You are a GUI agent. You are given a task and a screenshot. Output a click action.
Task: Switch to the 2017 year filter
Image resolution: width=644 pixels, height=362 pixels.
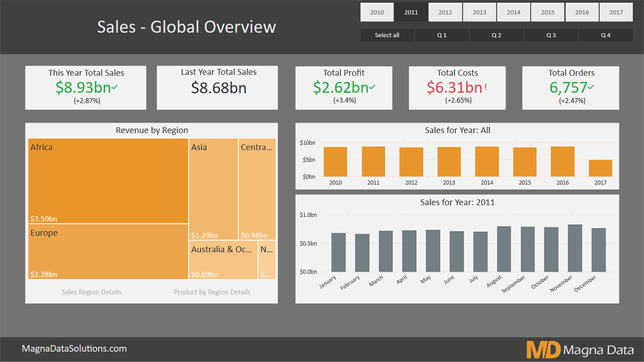pyautogui.click(x=616, y=12)
